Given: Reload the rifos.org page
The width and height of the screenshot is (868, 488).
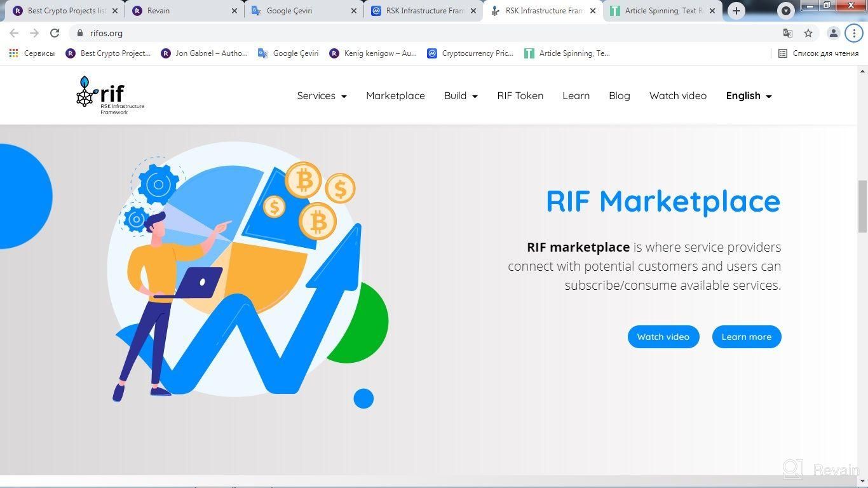Looking at the screenshot, I should [x=55, y=33].
